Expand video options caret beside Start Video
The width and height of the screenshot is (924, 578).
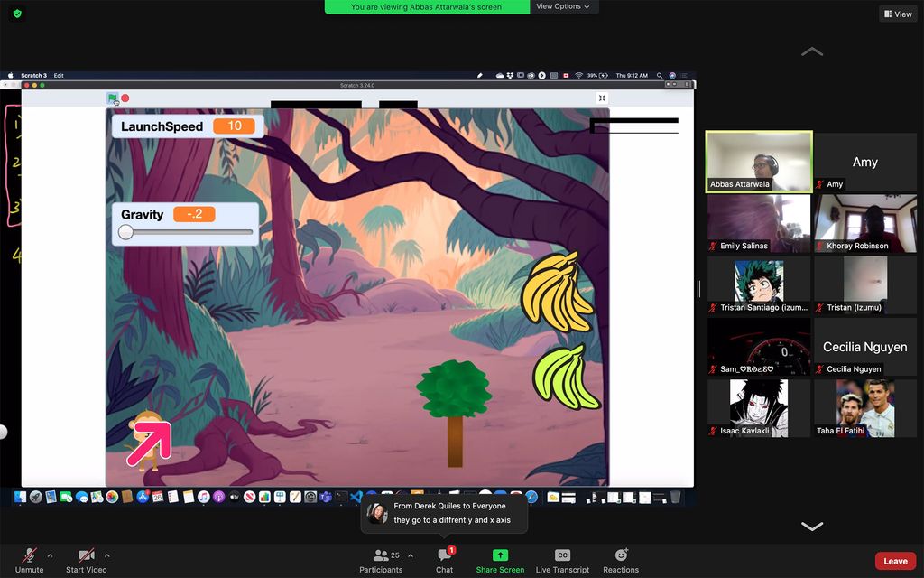106,555
